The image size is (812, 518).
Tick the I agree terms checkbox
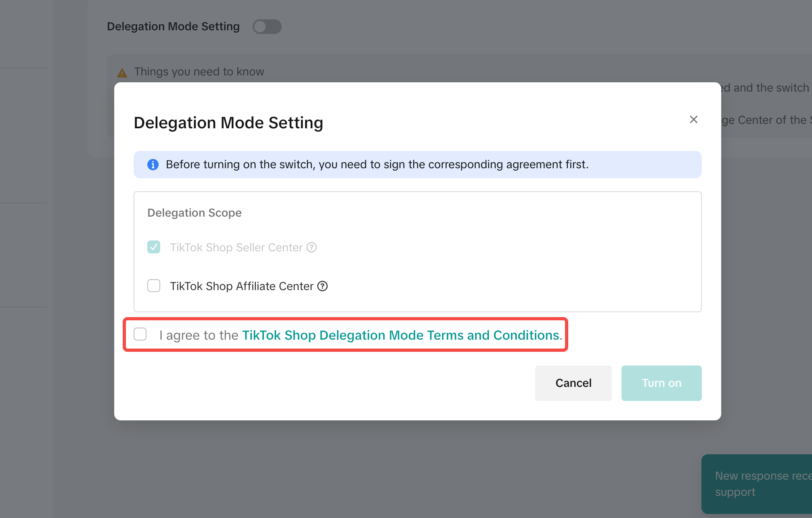coord(140,334)
